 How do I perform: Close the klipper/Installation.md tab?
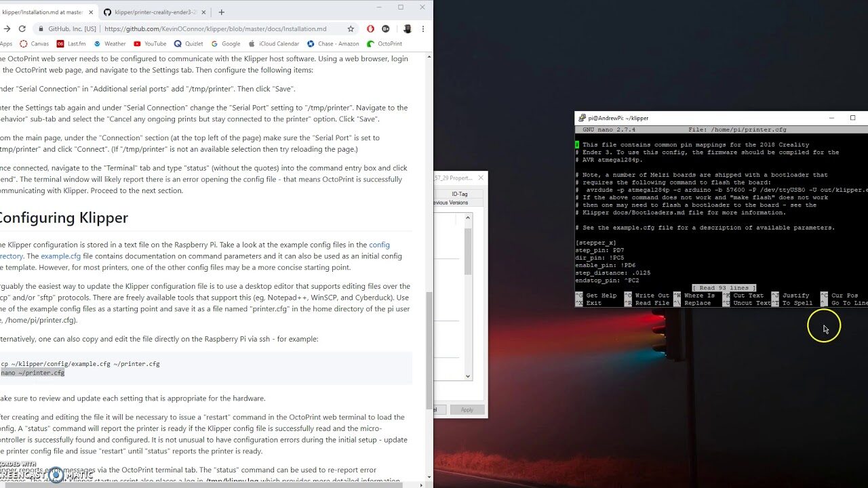91,12
